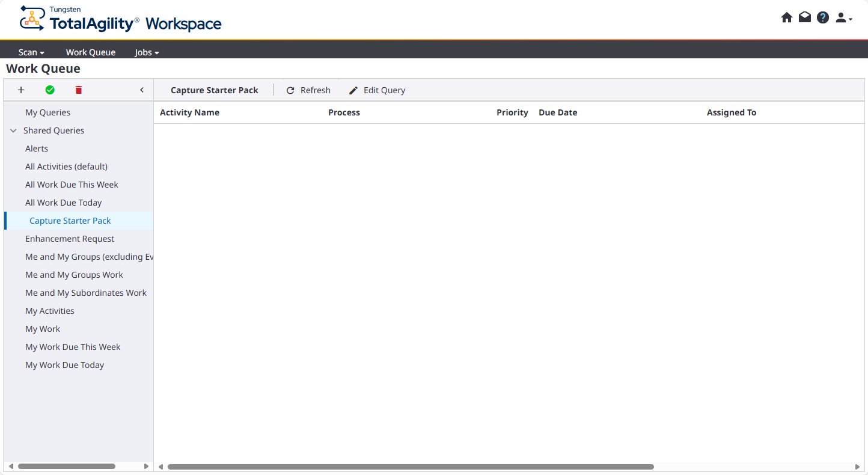Image resolution: width=868 pixels, height=475 pixels.
Task: Collapse the Shared Queries tree node
Action: 13,130
